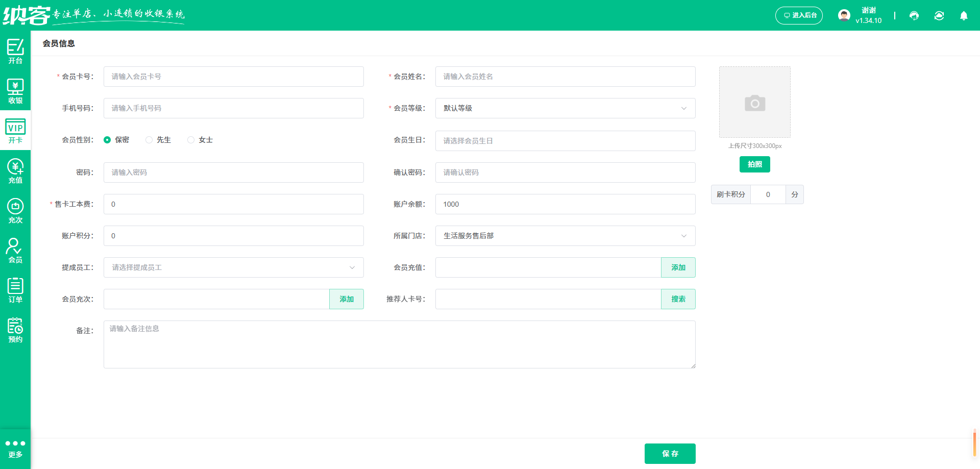Open the 充次 module in sidebar

click(x=15, y=210)
